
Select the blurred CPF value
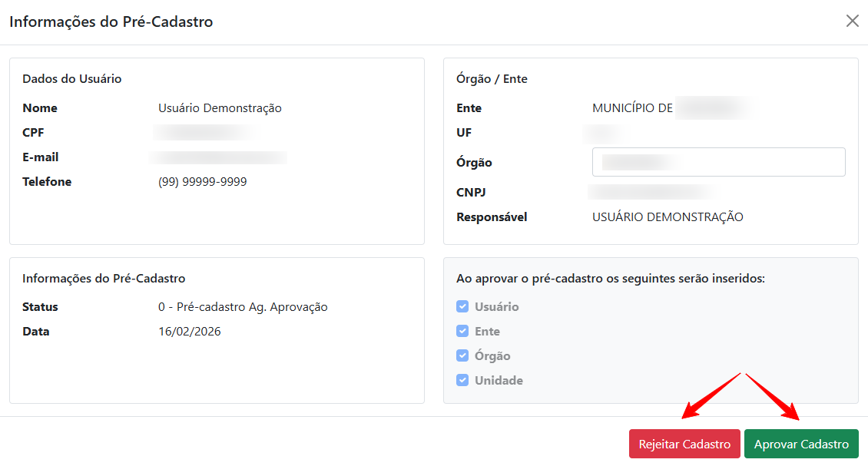pyautogui.click(x=204, y=133)
